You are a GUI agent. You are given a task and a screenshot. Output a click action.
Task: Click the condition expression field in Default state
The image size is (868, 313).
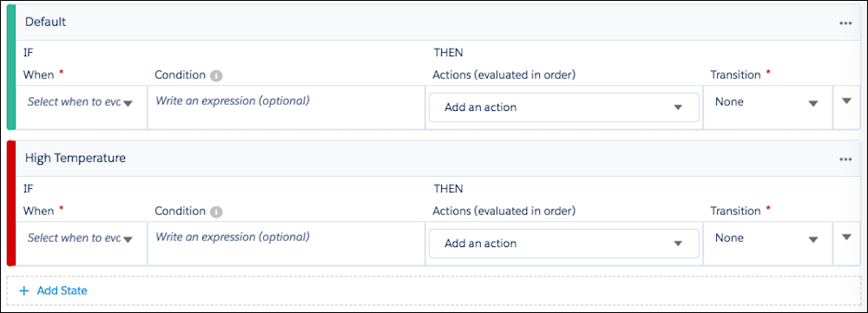(x=286, y=108)
